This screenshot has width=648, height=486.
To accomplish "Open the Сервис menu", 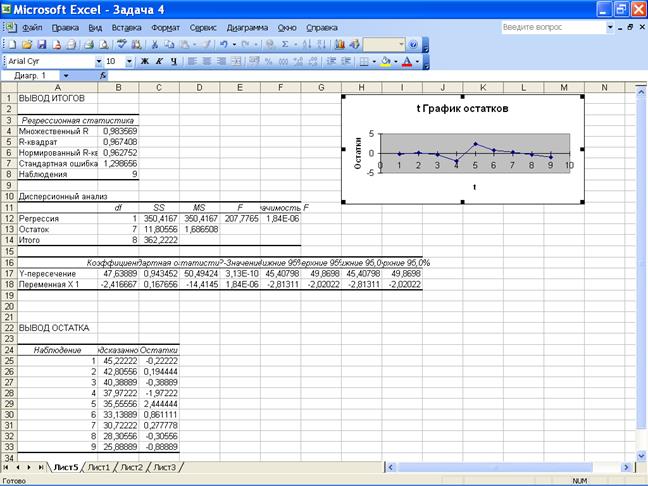I will 203,29.
